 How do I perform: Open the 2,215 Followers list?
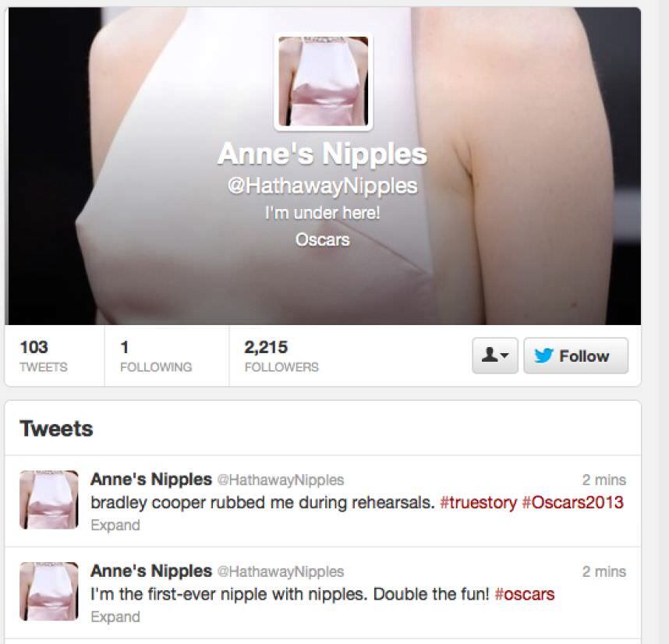[281, 356]
